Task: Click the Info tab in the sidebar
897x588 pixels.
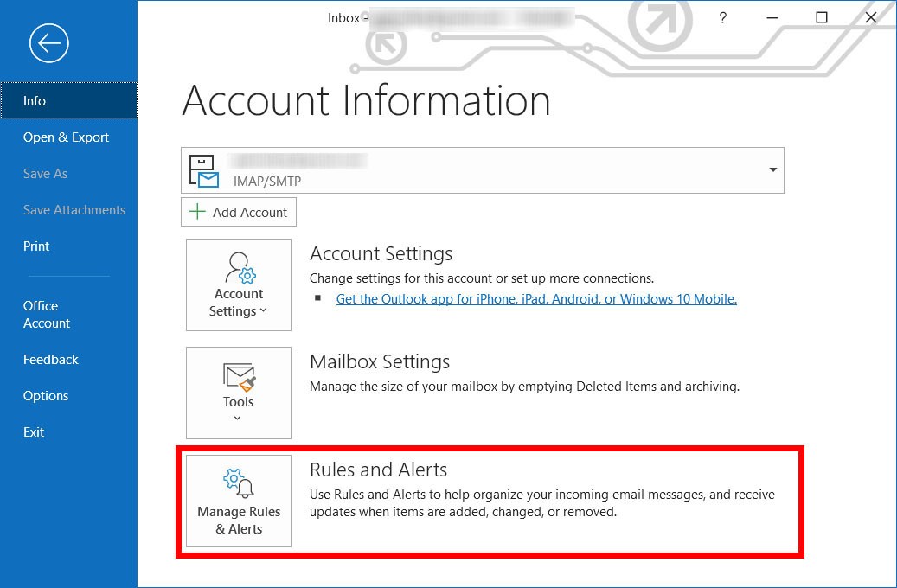Action: [x=34, y=100]
